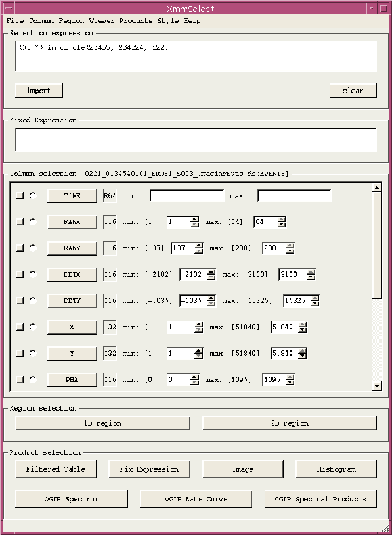The image size is (392, 535).
Task: Click the RAWX max value stepper arrows
Action: 282,222
